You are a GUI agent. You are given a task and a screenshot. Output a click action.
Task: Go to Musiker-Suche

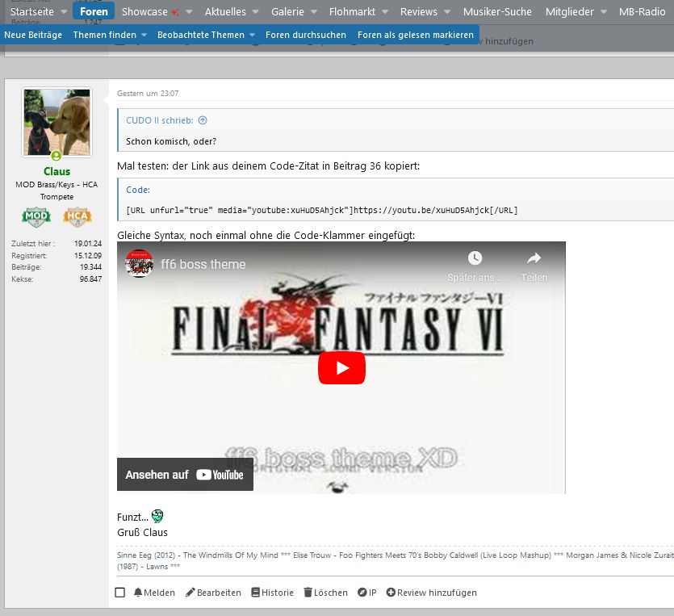(x=497, y=11)
